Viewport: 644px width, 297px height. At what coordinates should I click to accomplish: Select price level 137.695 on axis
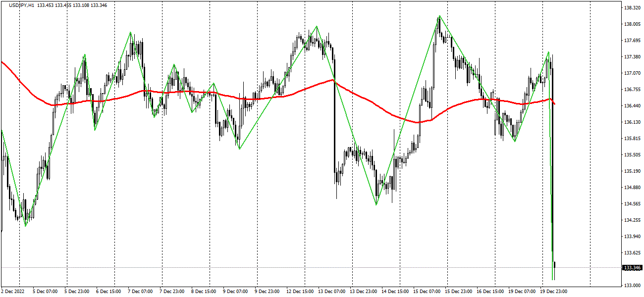(632, 41)
